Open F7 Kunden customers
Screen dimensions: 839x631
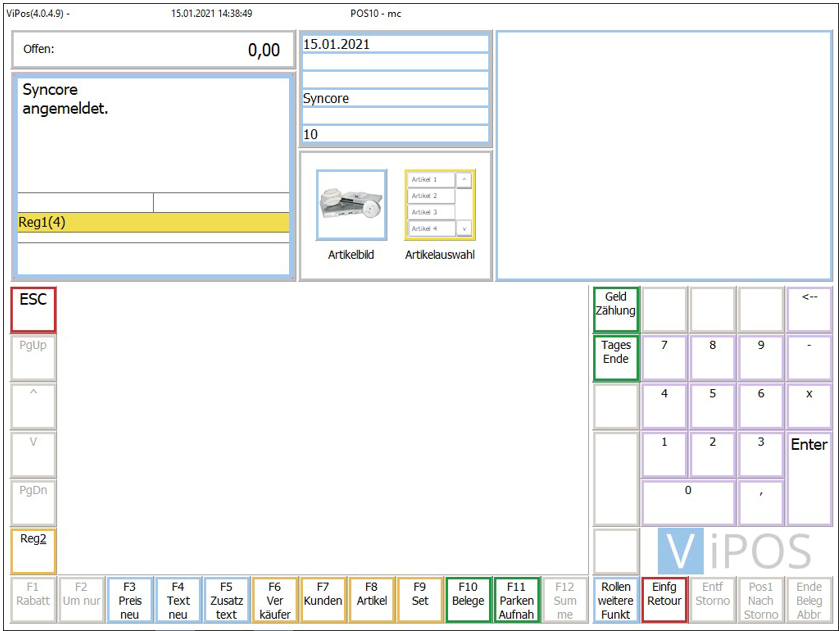point(323,600)
